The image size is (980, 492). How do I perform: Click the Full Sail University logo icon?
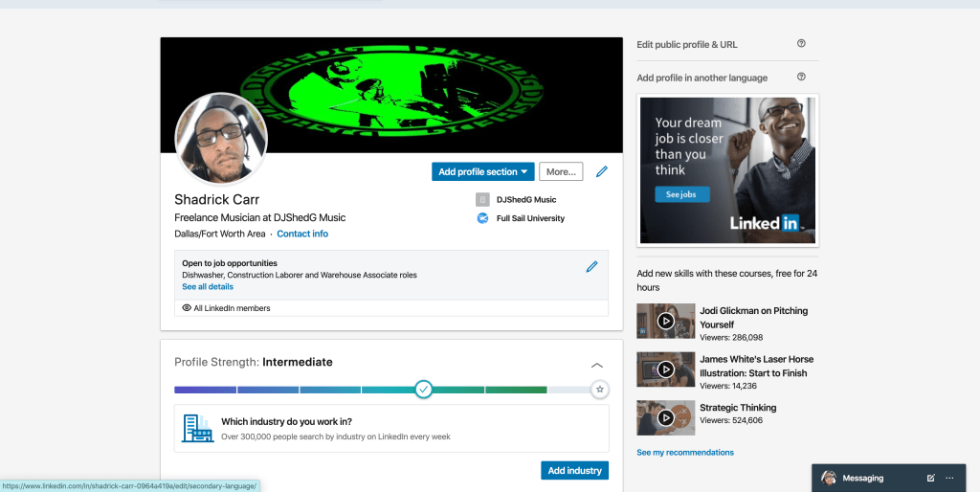[482, 218]
